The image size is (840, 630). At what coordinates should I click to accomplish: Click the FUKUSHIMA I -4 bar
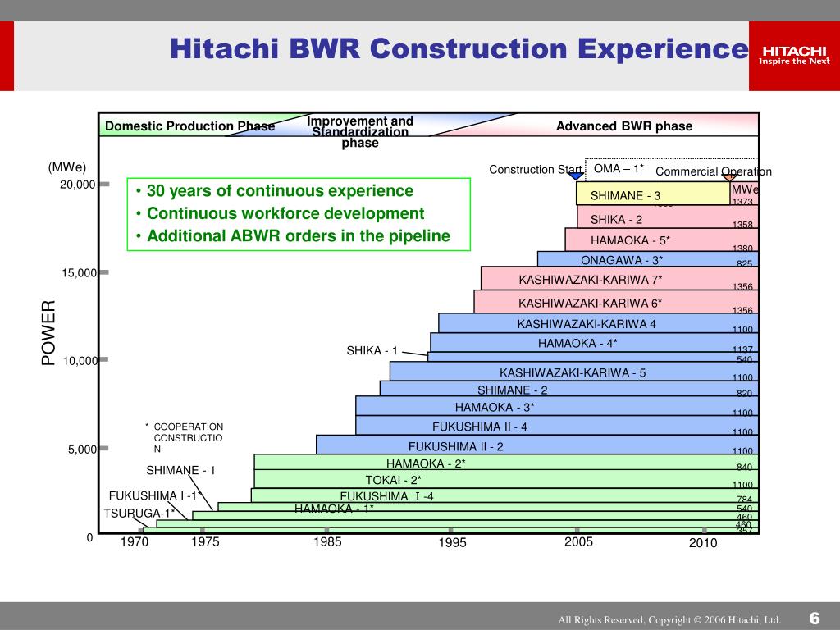pos(504,495)
